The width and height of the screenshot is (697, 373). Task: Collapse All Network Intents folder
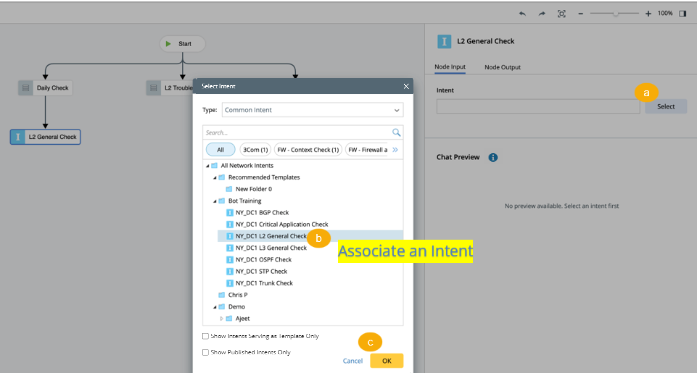coord(208,166)
